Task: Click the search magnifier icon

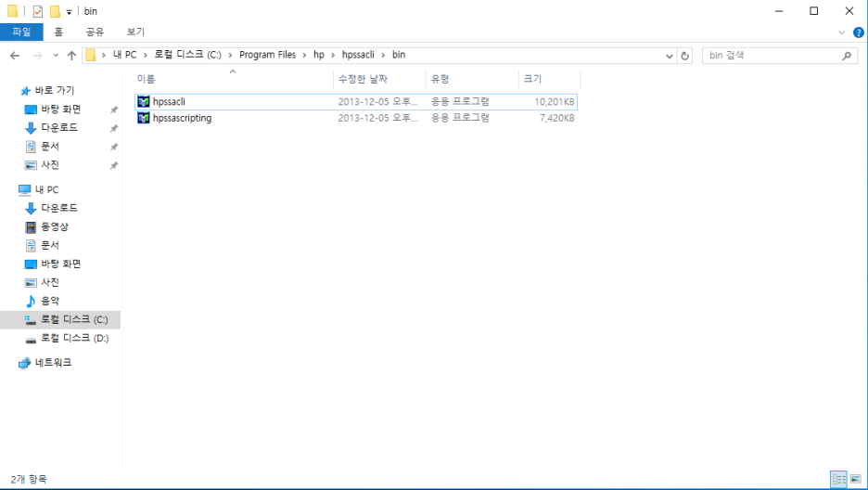Action: pos(847,56)
